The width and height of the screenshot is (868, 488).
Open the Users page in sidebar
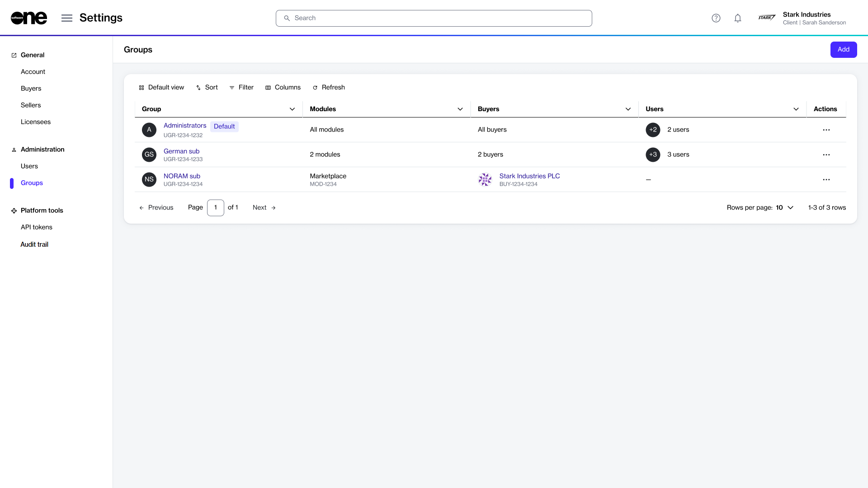[29, 166]
